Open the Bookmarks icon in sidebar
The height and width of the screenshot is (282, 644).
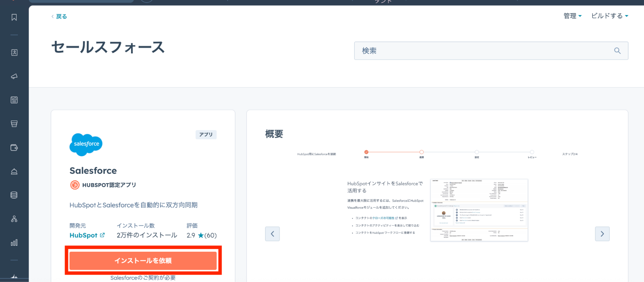(x=14, y=17)
